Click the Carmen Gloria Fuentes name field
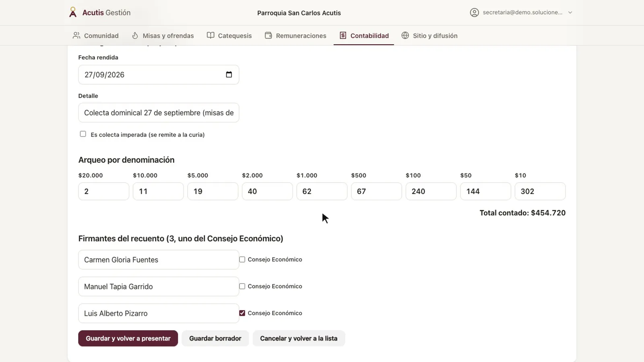 pyautogui.click(x=159, y=260)
